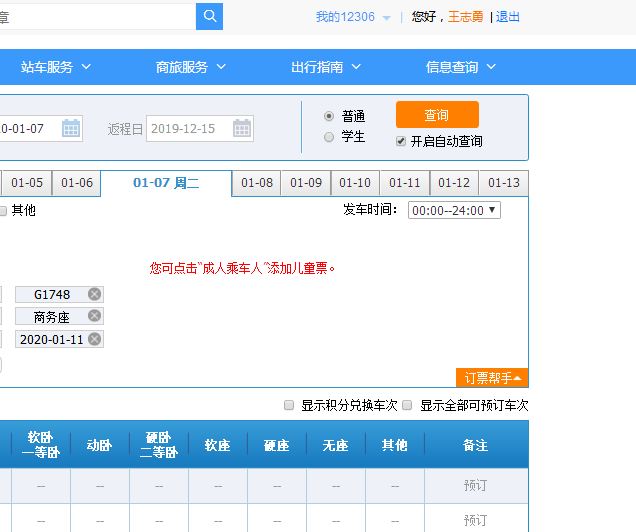The image size is (636, 532).
Task: Click the search text box at top
Action: [97, 17]
